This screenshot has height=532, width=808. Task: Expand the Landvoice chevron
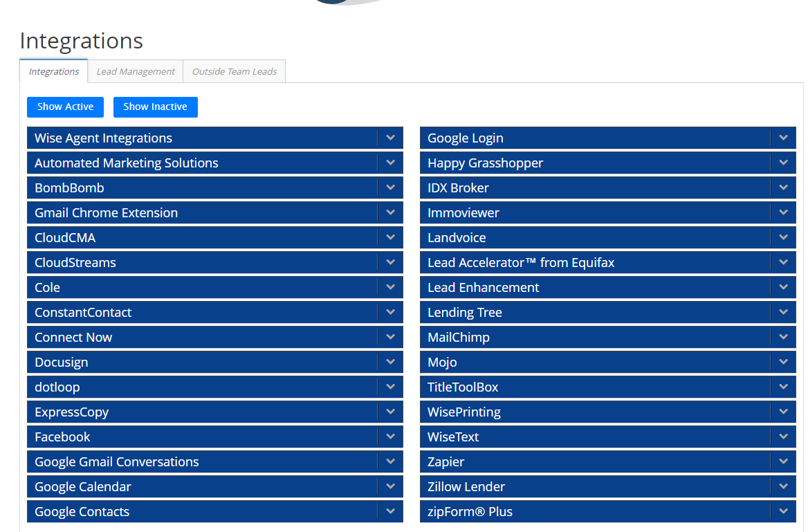[x=784, y=237]
